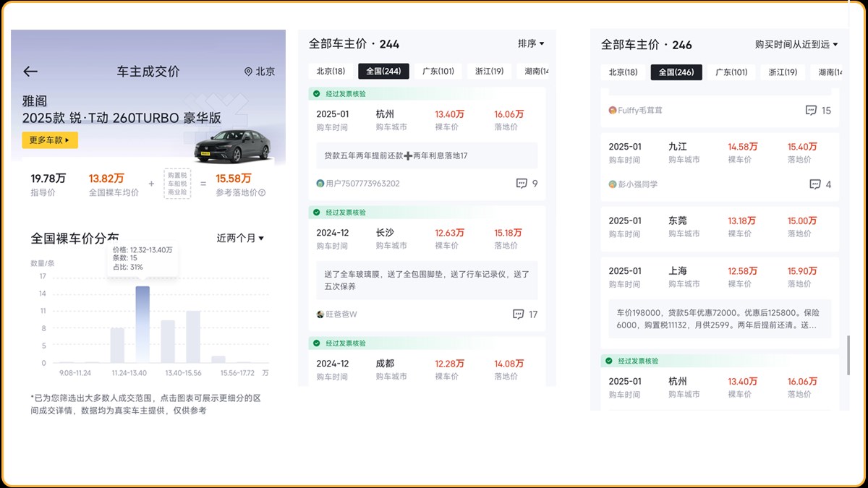Tap 旺爸爸W user avatar
Screen dimensions: 868x488
point(320,314)
